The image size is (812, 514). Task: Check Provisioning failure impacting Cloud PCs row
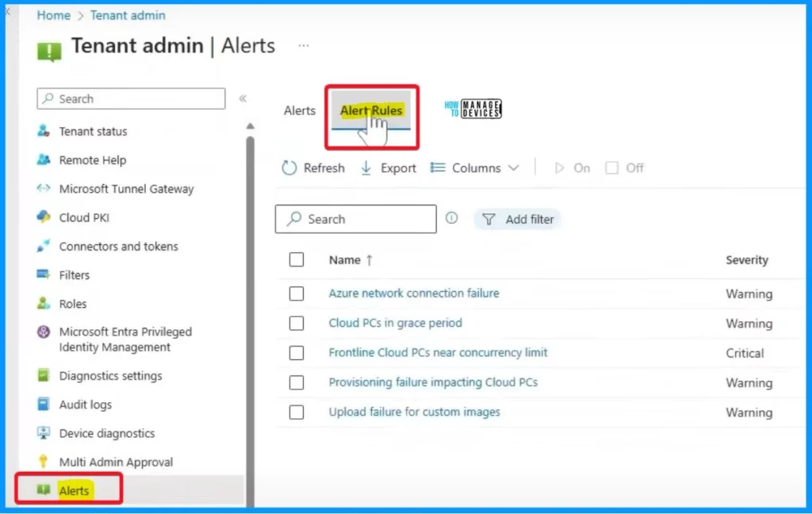[x=297, y=382]
